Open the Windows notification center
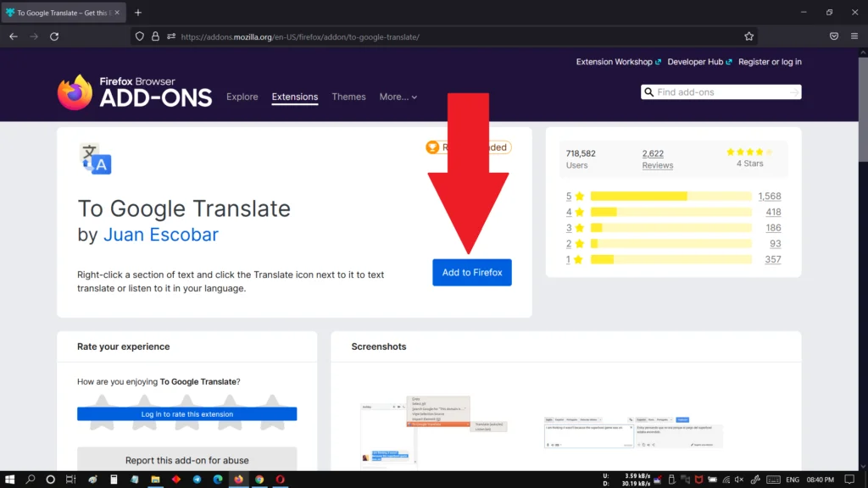This screenshot has height=488, width=868. tap(849, 480)
